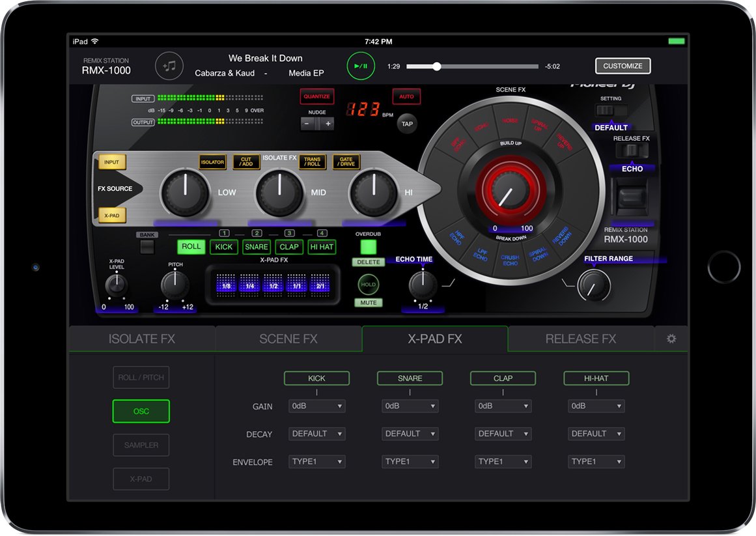Open the SNARE decay DEFAULT dropdown

tap(410, 433)
